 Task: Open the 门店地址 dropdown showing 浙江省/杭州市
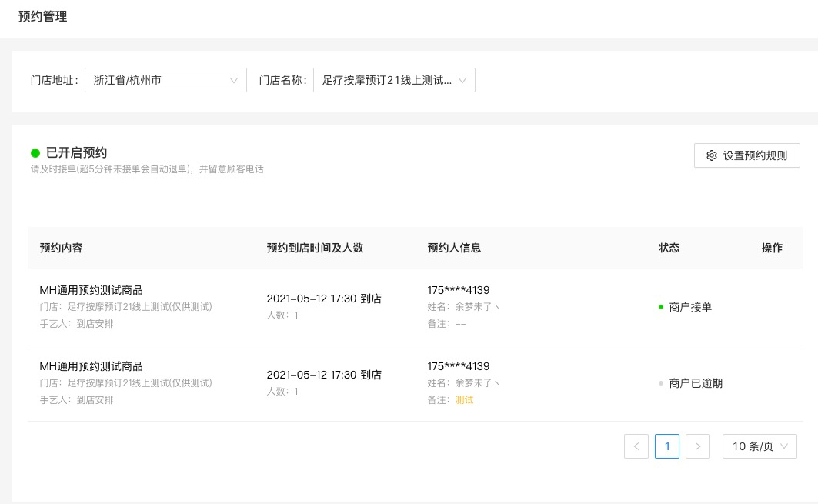(x=165, y=80)
